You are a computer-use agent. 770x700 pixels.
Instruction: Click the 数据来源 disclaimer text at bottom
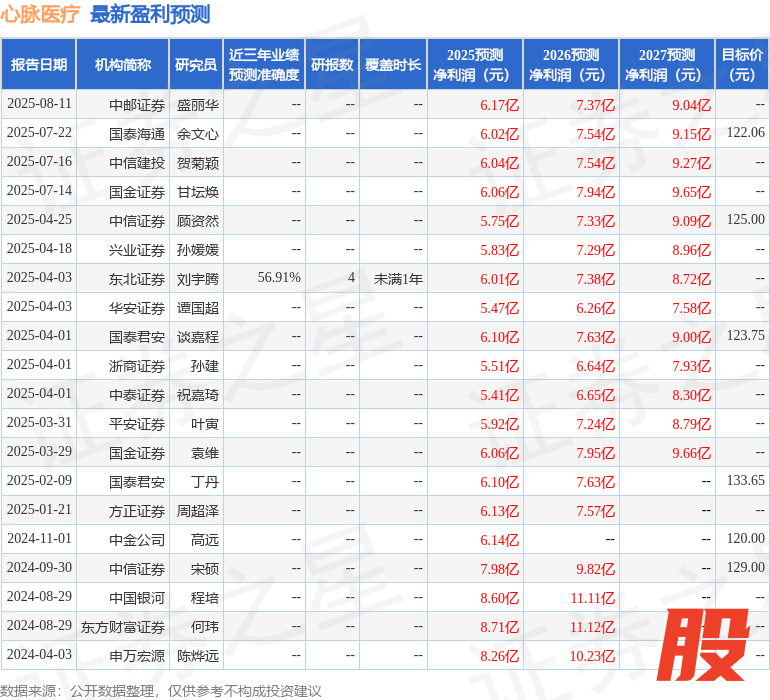(161, 690)
